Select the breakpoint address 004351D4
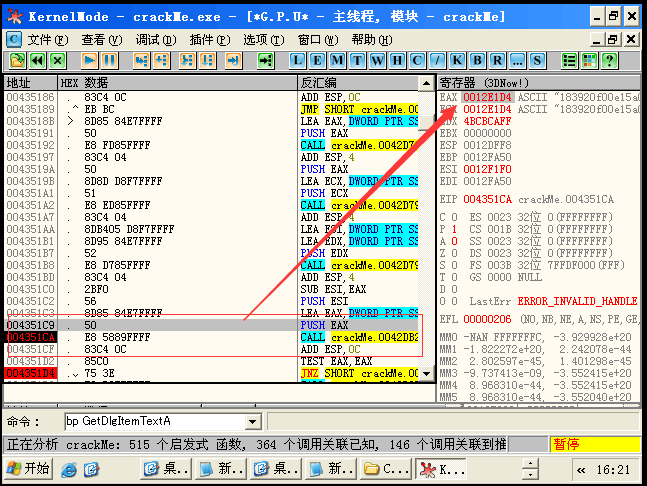The width and height of the screenshot is (647, 486). coord(31,373)
